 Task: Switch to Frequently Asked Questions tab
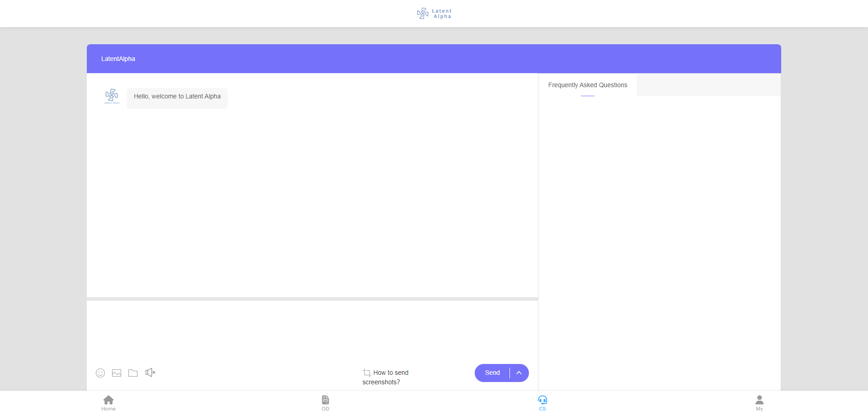588,85
